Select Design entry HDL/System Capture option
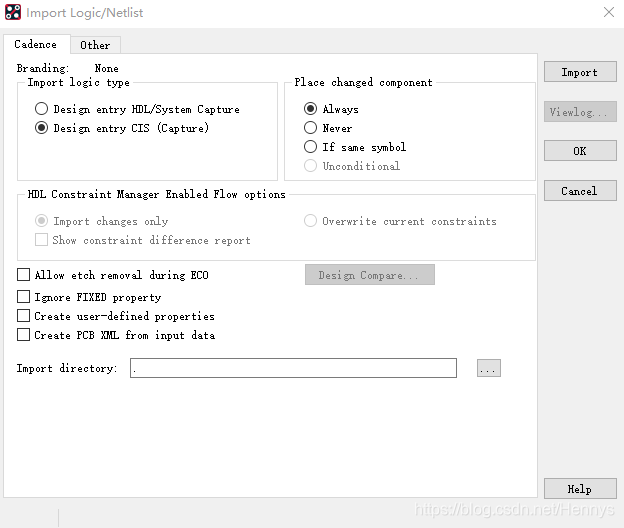This screenshot has width=624, height=528. point(41,109)
